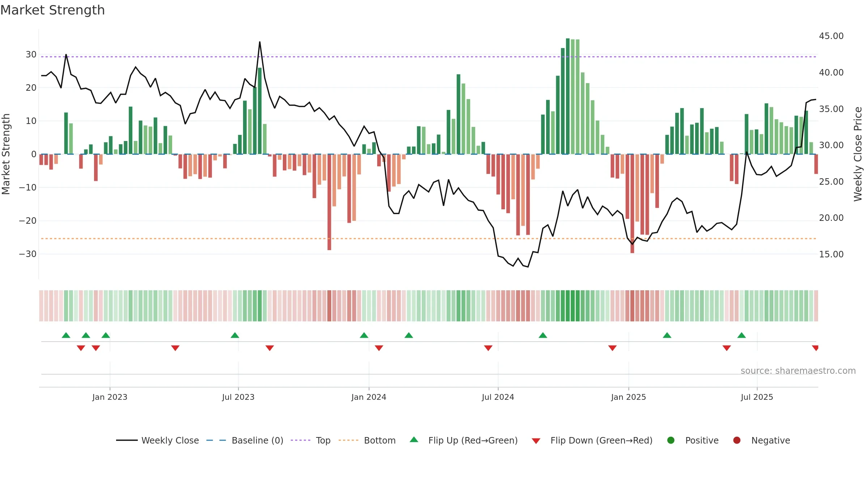868x488 pixels.
Task: Toggle the Top legend label
Action: pos(323,441)
